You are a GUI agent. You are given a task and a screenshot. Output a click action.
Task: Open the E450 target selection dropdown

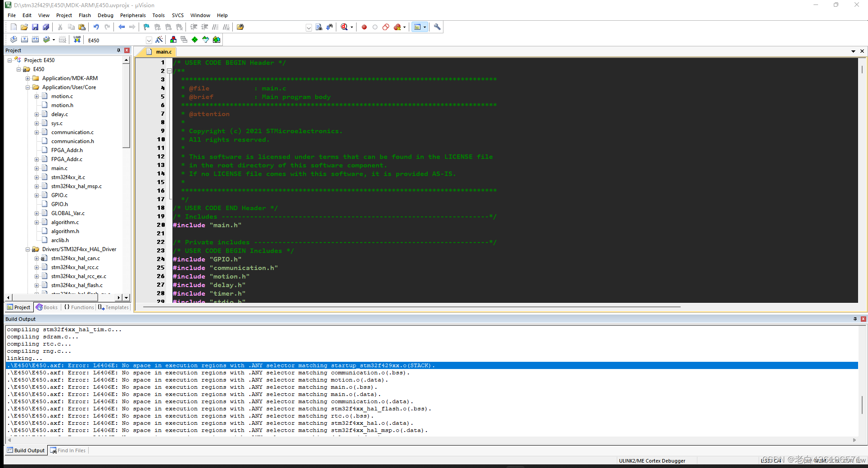point(149,40)
